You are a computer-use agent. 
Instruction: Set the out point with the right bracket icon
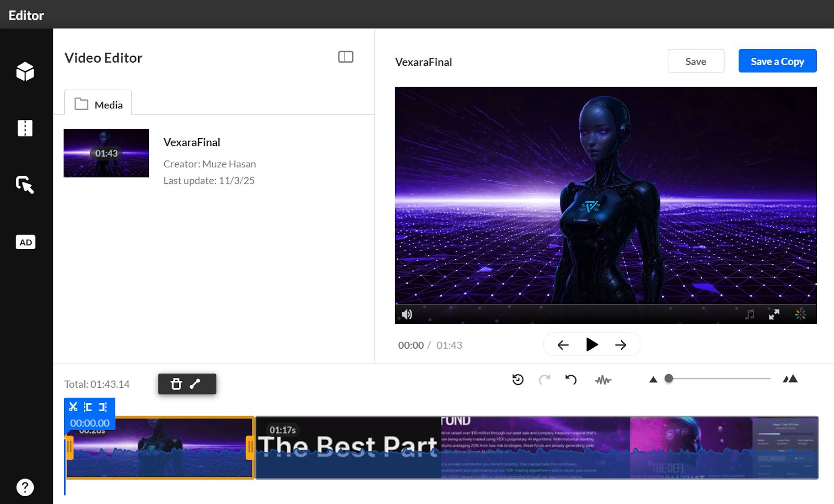tap(103, 407)
